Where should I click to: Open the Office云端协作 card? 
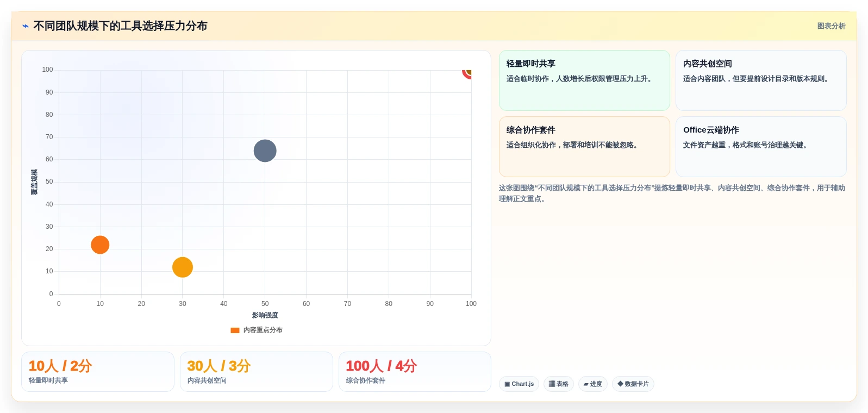tap(761, 147)
